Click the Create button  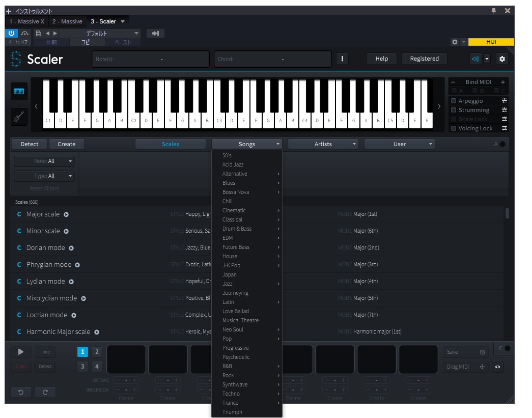pyautogui.click(x=67, y=144)
